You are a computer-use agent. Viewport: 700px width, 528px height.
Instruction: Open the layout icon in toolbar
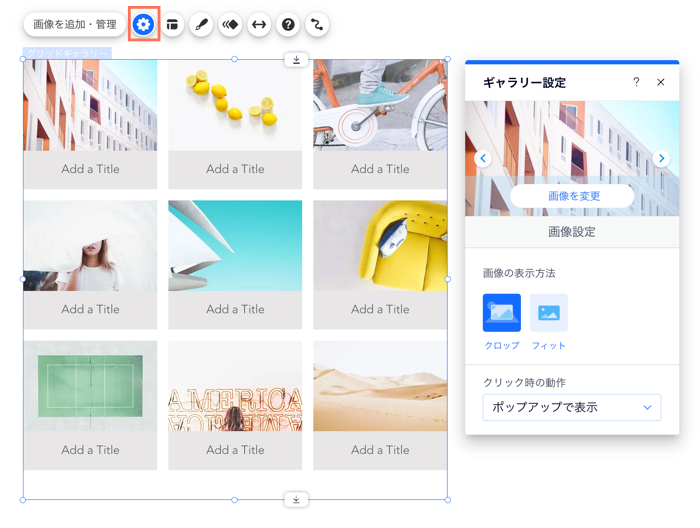tap(172, 24)
